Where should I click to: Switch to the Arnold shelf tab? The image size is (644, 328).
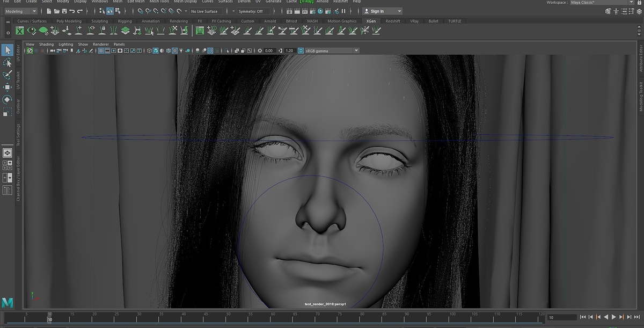pos(270,21)
